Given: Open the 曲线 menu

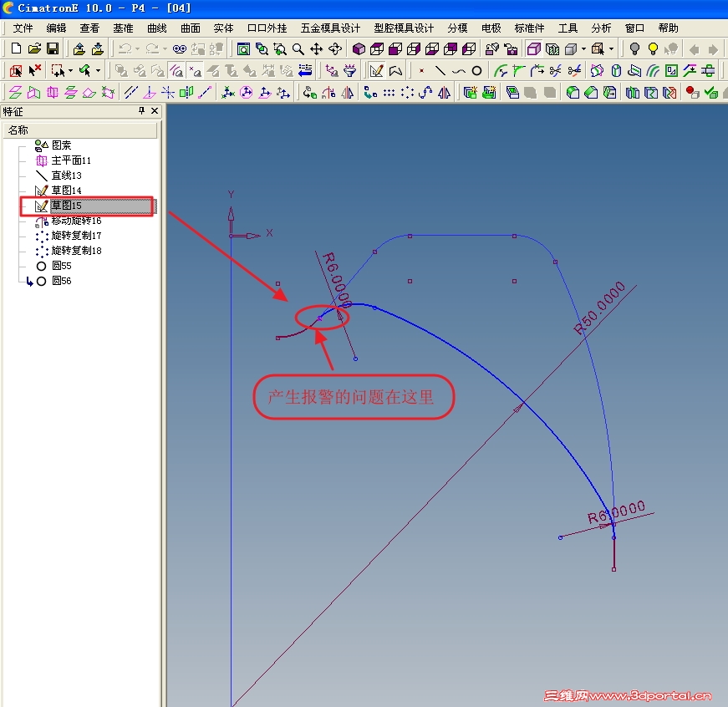Looking at the screenshot, I should pos(156,28).
